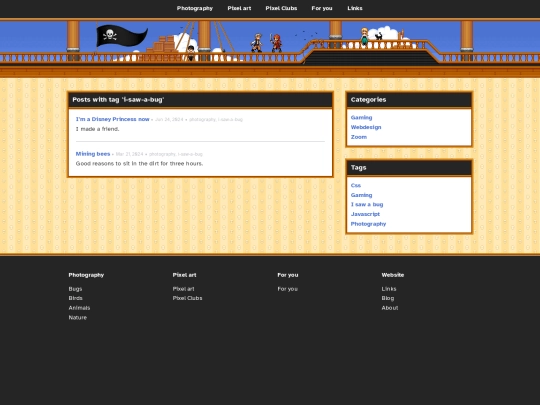Go to Animals in the footer

click(79, 308)
